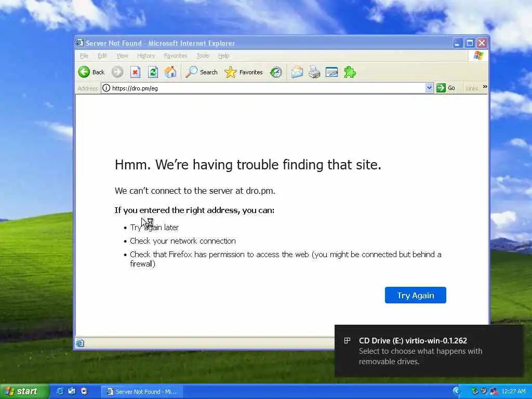Select the Server Not Found taskbar button

coord(142,392)
